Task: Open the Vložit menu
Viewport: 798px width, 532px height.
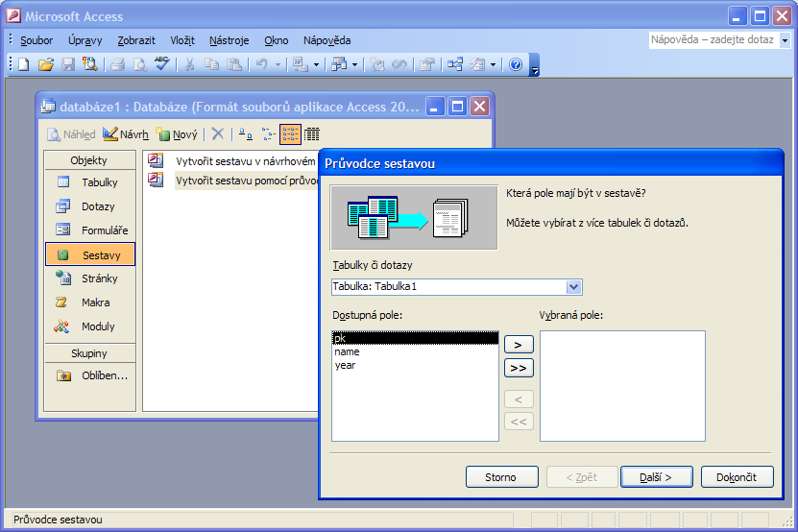Action: [x=182, y=40]
